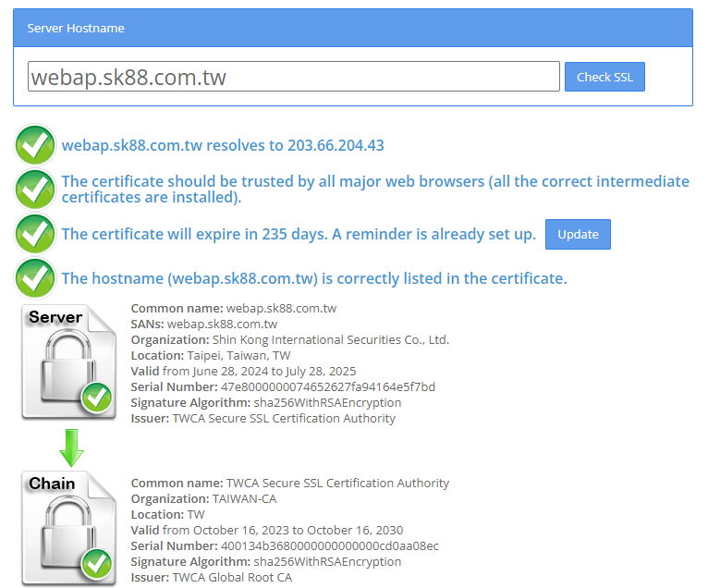Click the 'resolves to 203.66.204.43' status text
Image resolution: width=708 pixels, height=588 pixels.
pyautogui.click(x=223, y=145)
